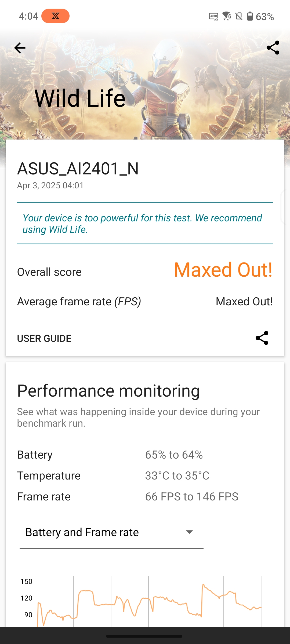Tap the share icon in header
The height and width of the screenshot is (644, 290).
[273, 48]
